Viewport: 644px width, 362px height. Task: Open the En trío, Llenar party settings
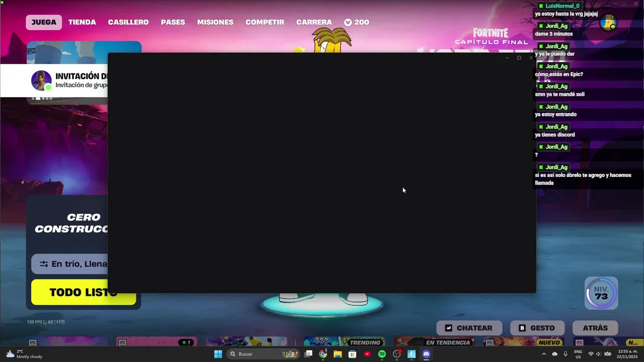tap(70, 264)
